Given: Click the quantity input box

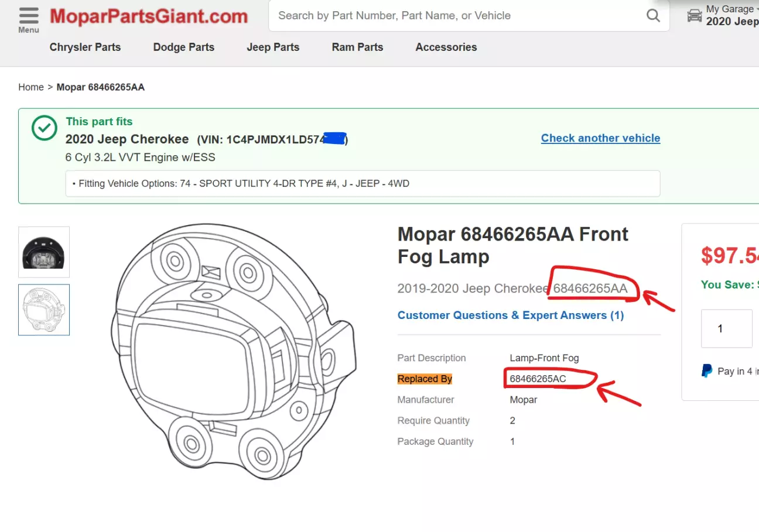Looking at the screenshot, I should coord(726,328).
